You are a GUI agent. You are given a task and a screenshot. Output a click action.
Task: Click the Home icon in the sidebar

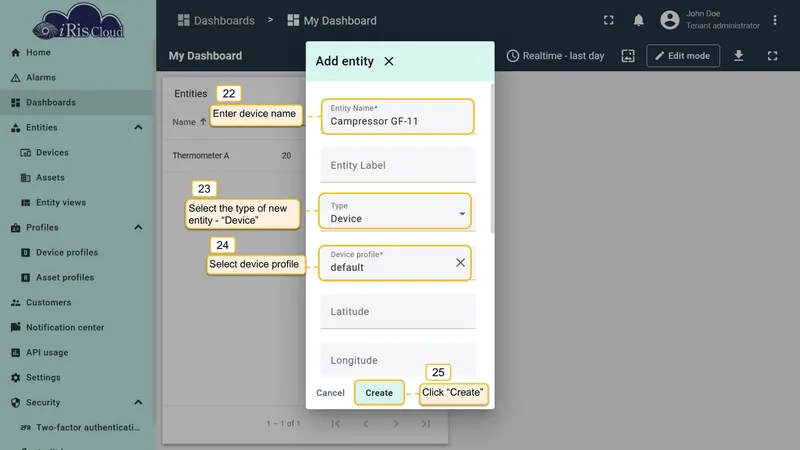pyautogui.click(x=15, y=53)
